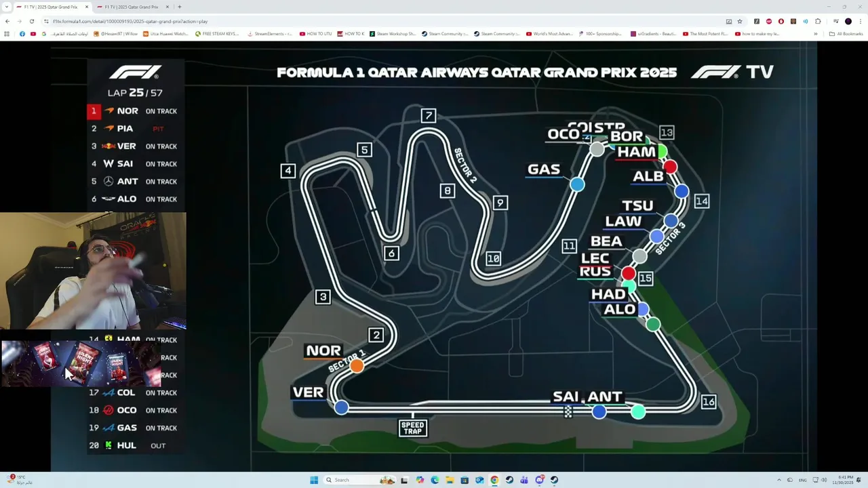
Task: Open Microsoft Edge from the taskbar
Action: click(435, 480)
